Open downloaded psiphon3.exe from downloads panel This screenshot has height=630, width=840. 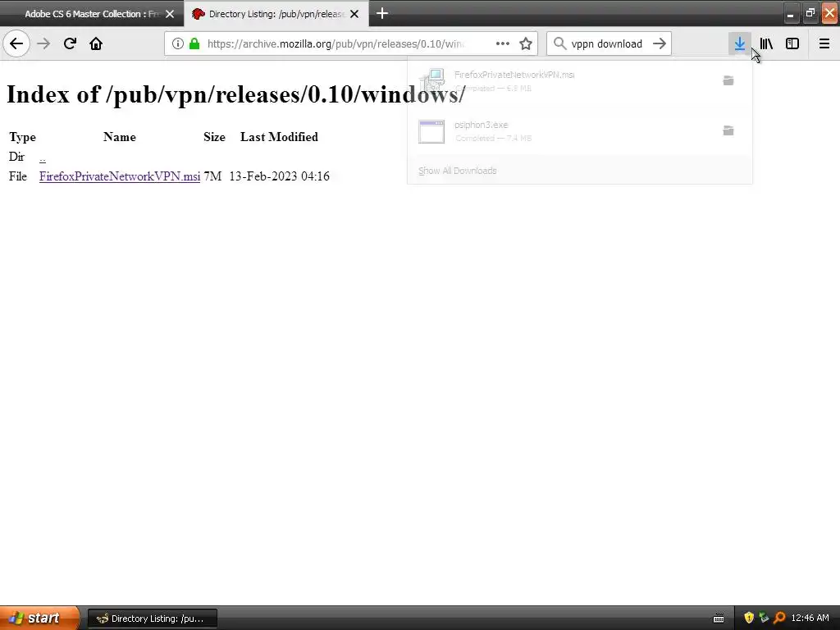(563, 130)
